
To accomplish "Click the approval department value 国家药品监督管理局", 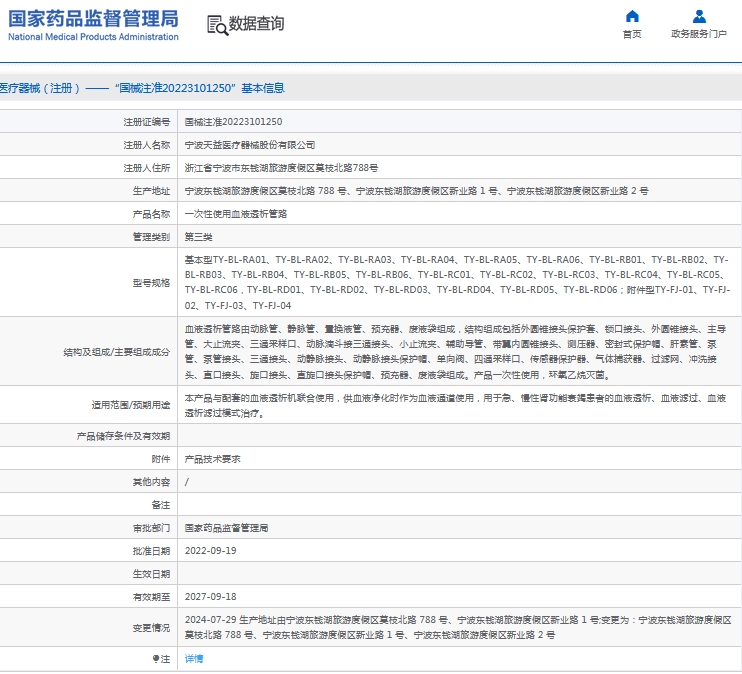I will pos(226,528).
